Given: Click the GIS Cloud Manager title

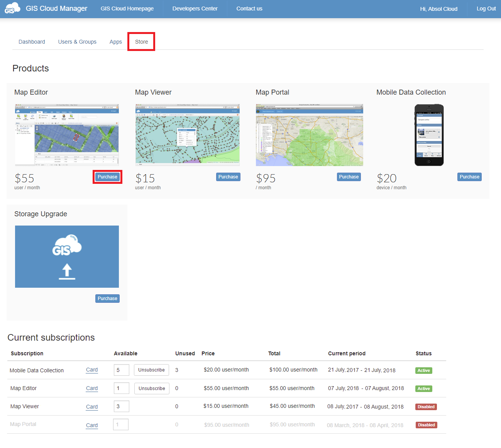Looking at the screenshot, I should click(x=56, y=8).
